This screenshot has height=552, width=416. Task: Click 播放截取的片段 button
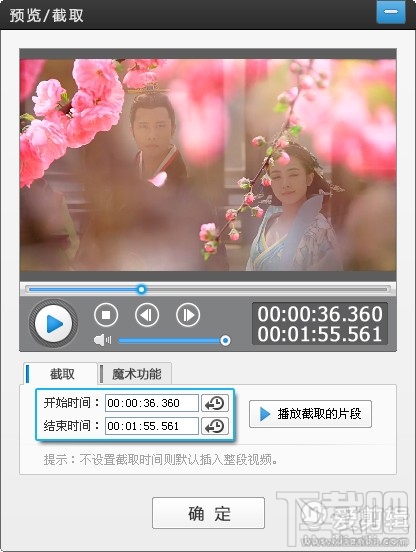pos(310,414)
